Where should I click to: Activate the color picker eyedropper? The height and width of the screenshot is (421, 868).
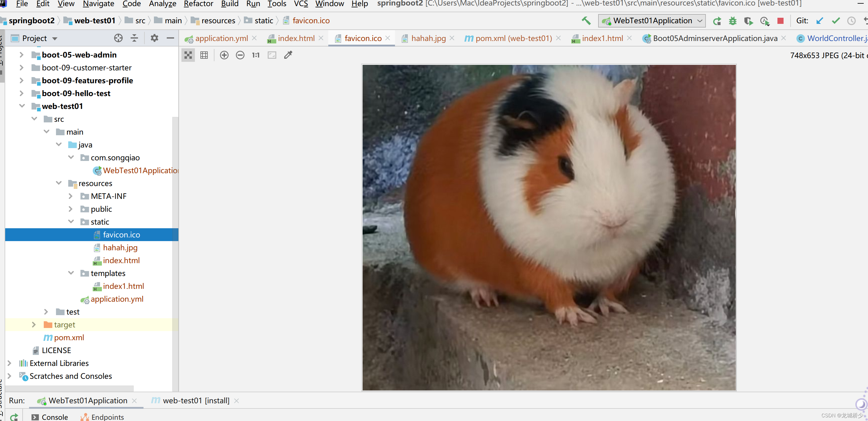click(x=288, y=55)
